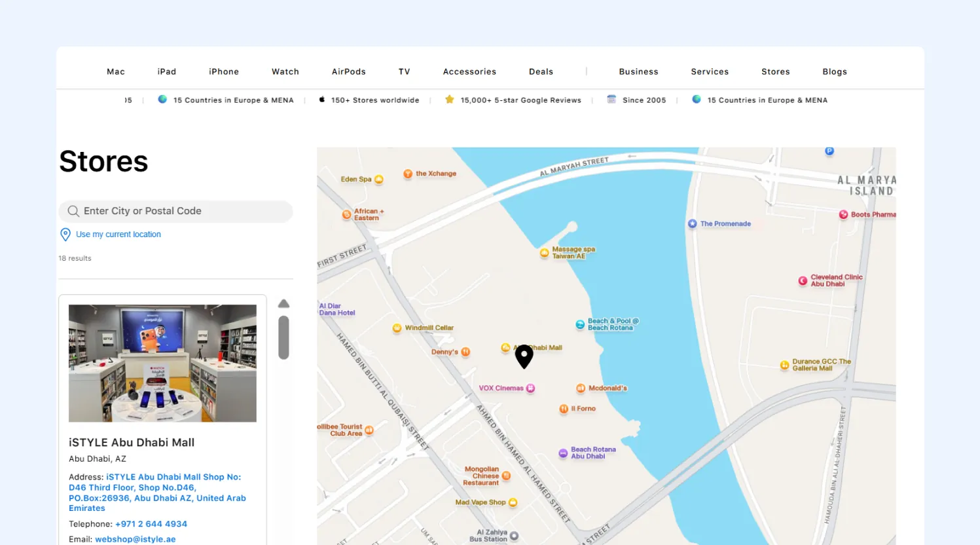The image size is (980, 545).
Task: Email webshop@istyle.ae link
Action: [136, 540]
